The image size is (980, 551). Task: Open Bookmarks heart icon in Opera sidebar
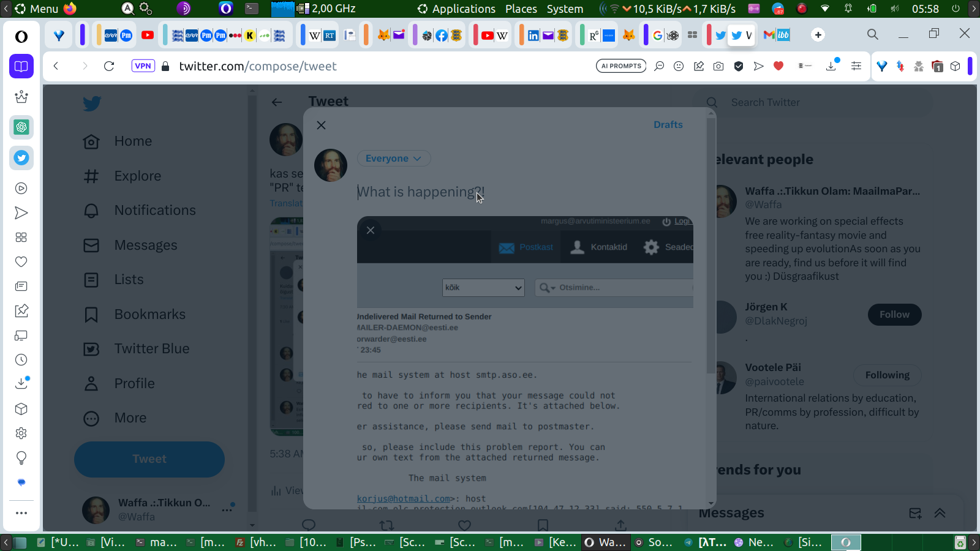pyautogui.click(x=21, y=262)
